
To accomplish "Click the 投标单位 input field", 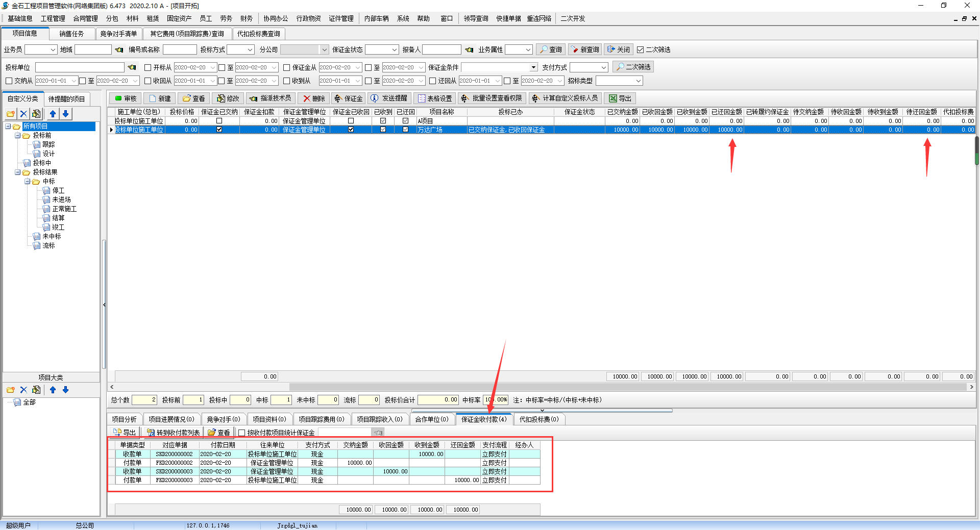I will (x=80, y=67).
